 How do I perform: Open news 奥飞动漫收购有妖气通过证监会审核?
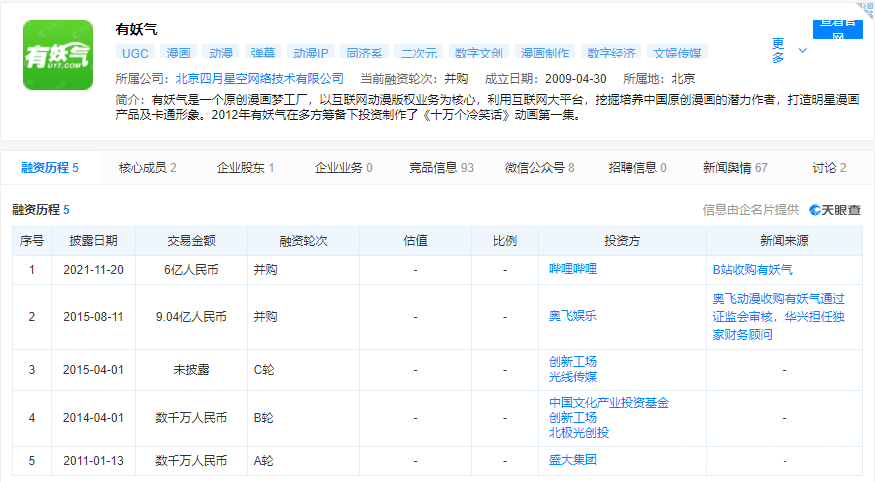pos(778,316)
